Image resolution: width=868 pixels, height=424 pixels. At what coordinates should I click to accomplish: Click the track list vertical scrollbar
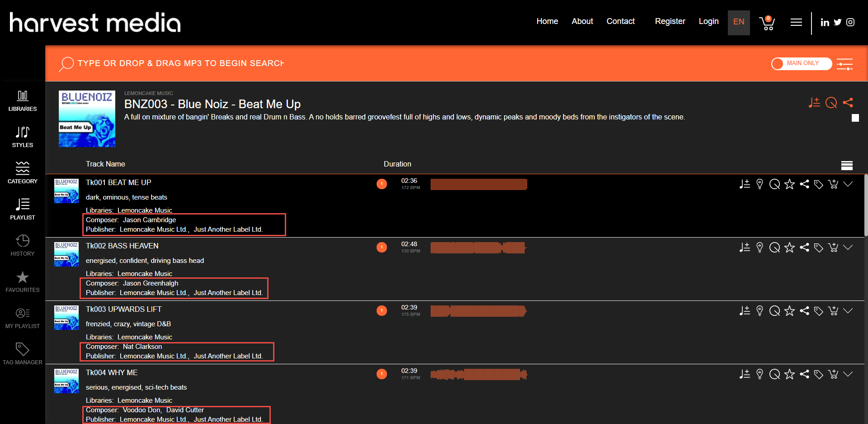coord(866,205)
